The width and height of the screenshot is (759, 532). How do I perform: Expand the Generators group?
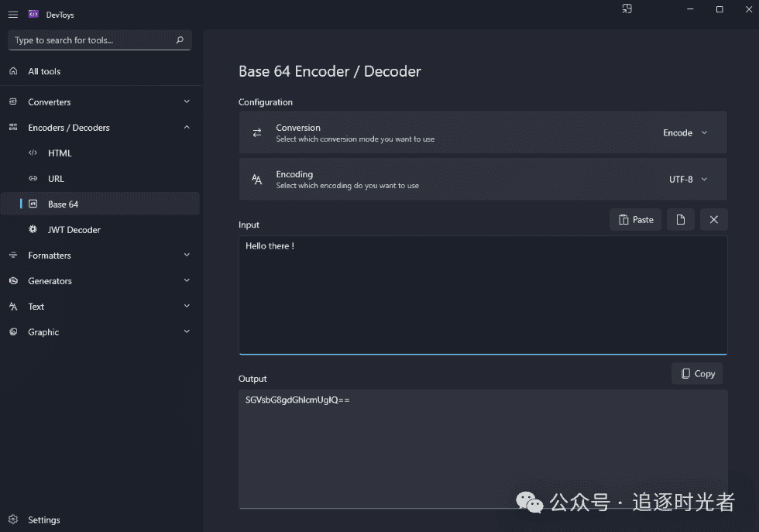[x=187, y=281]
